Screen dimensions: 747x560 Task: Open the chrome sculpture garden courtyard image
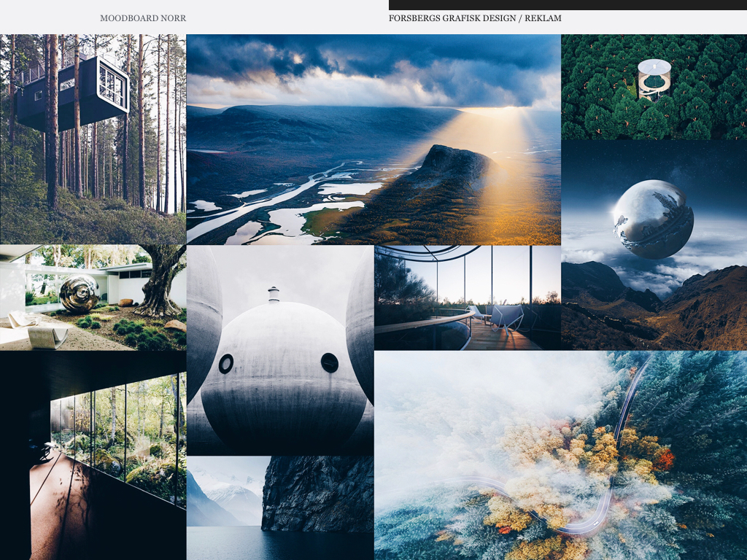(93, 297)
